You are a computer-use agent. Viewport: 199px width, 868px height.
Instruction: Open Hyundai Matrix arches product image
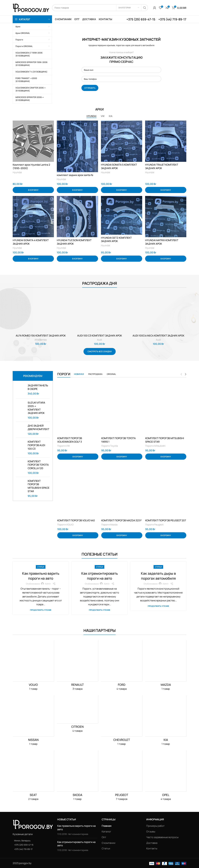(x=166, y=217)
